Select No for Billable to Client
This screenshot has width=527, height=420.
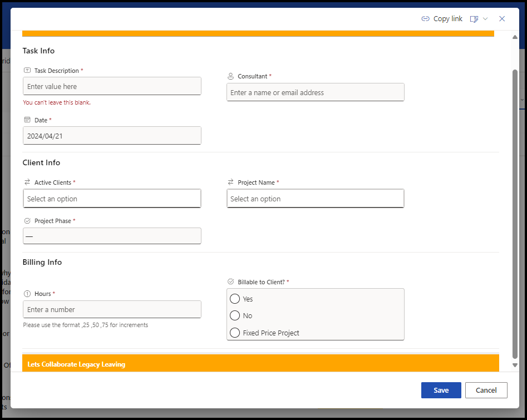point(235,315)
